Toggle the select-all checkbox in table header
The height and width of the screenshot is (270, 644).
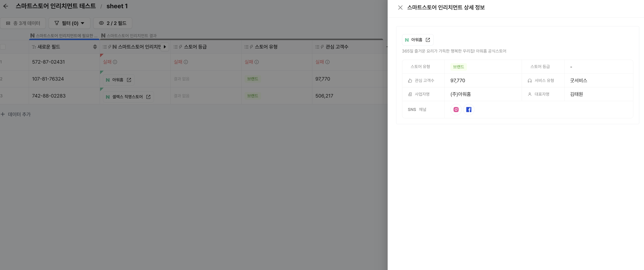point(3,47)
